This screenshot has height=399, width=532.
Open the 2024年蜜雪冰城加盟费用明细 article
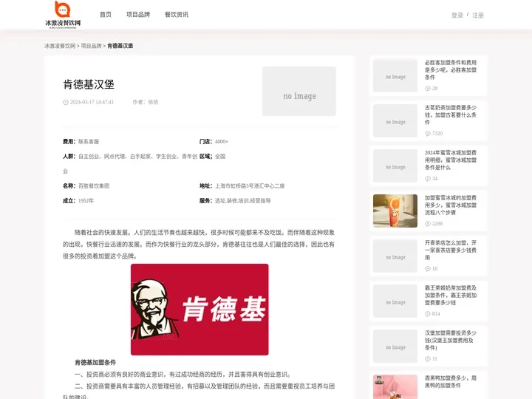(451, 160)
